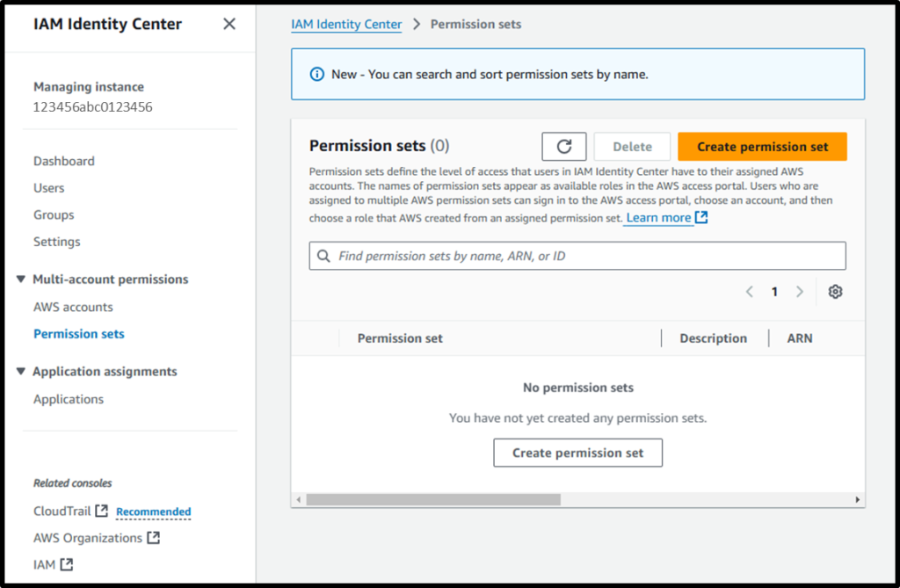Open the table preferences gear
The height and width of the screenshot is (588, 900).
pos(835,291)
